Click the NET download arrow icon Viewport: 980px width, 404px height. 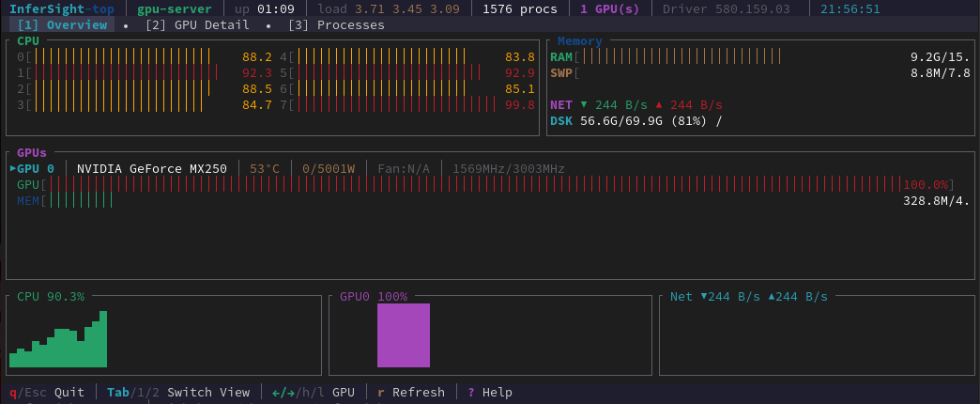click(584, 104)
